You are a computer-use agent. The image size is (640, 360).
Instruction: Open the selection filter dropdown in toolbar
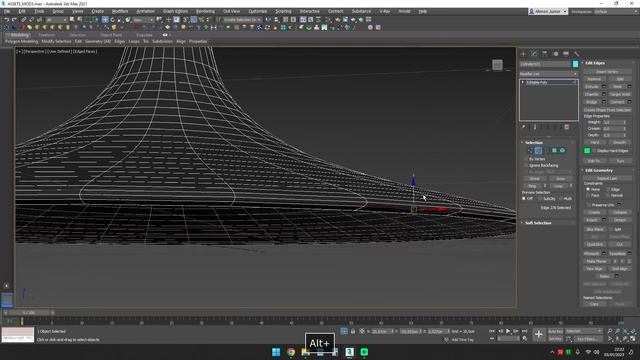pos(56,20)
